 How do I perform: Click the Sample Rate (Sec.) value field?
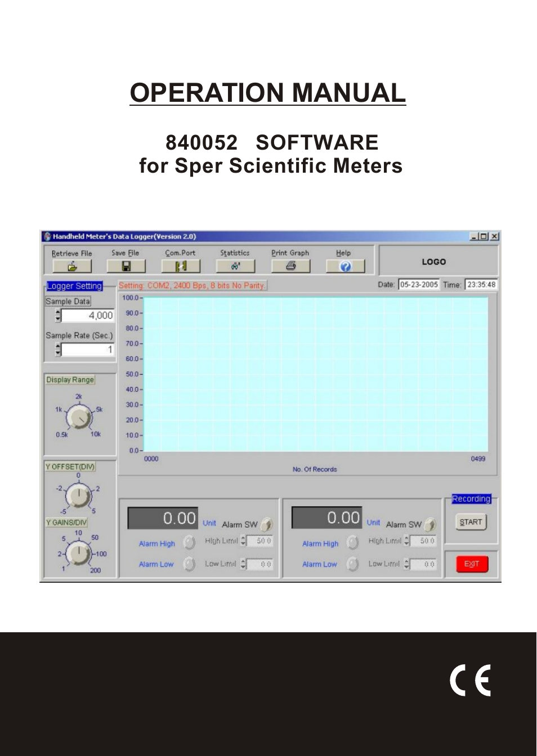coord(88,350)
